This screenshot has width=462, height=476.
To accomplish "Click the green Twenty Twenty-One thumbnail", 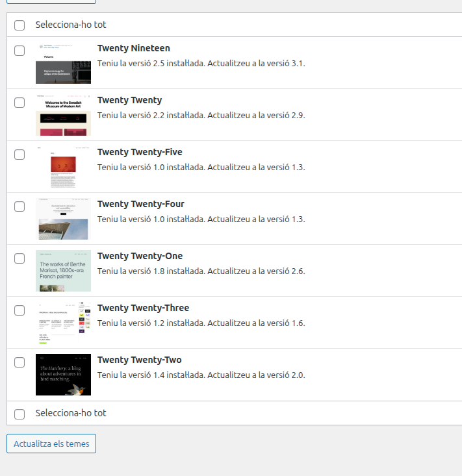I will click(x=63, y=271).
